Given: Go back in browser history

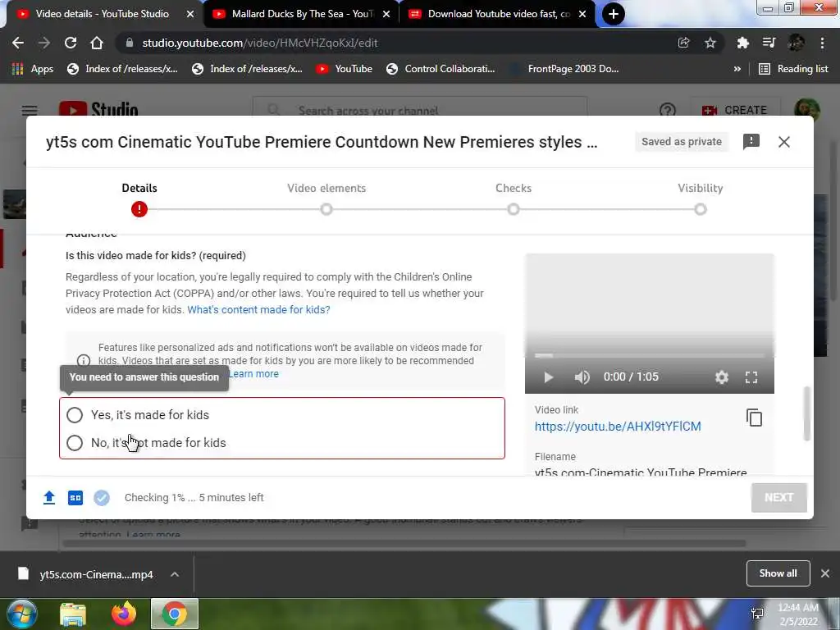Looking at the screenshot, I should click(x=18, y=43).
